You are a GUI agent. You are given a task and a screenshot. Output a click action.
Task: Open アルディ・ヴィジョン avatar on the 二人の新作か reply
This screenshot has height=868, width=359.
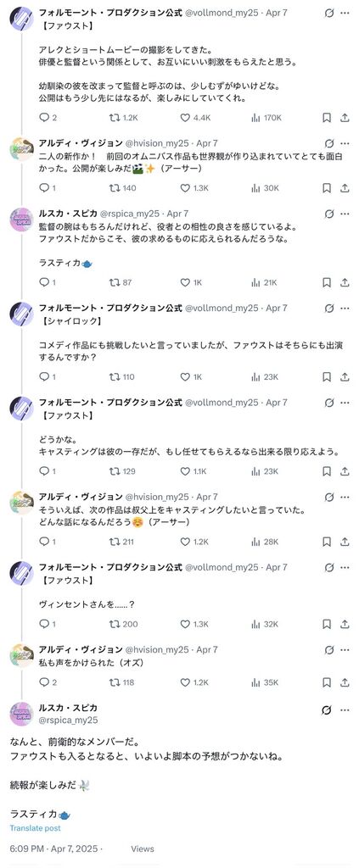point(21,149)
